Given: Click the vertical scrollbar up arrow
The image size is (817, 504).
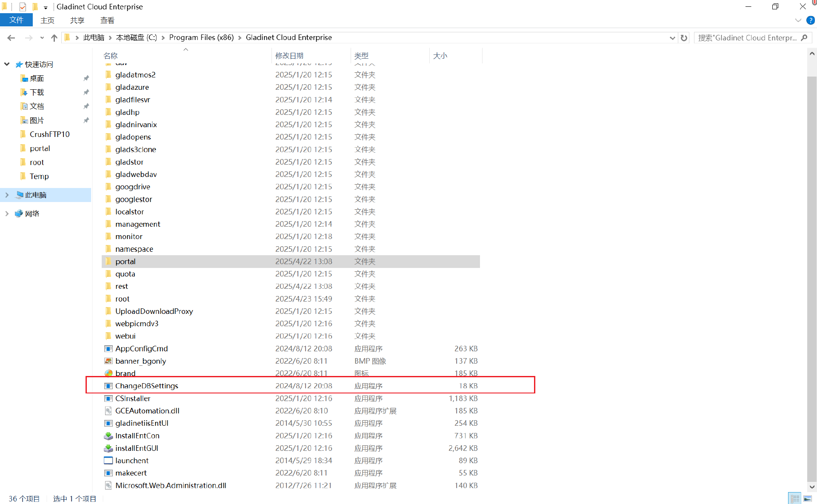Looking at the screenshot, I should click(x=812, y=54).
